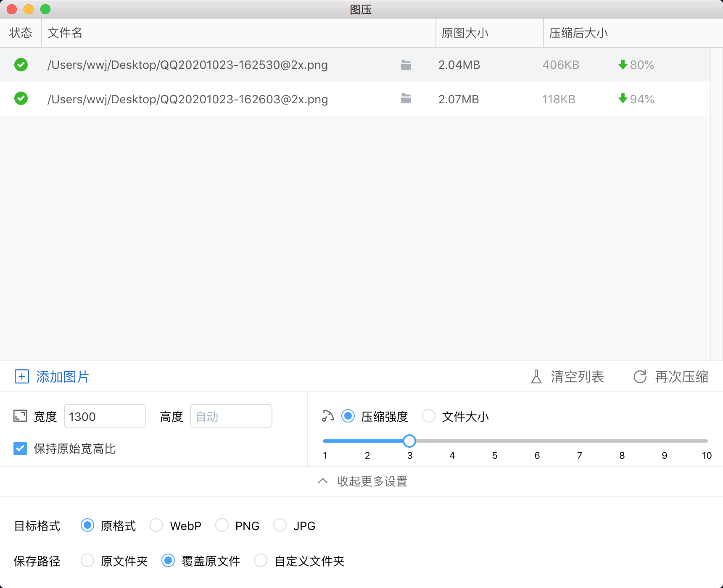Click green success check for 162603 file
723x588 pixels.
click(21, 99)
